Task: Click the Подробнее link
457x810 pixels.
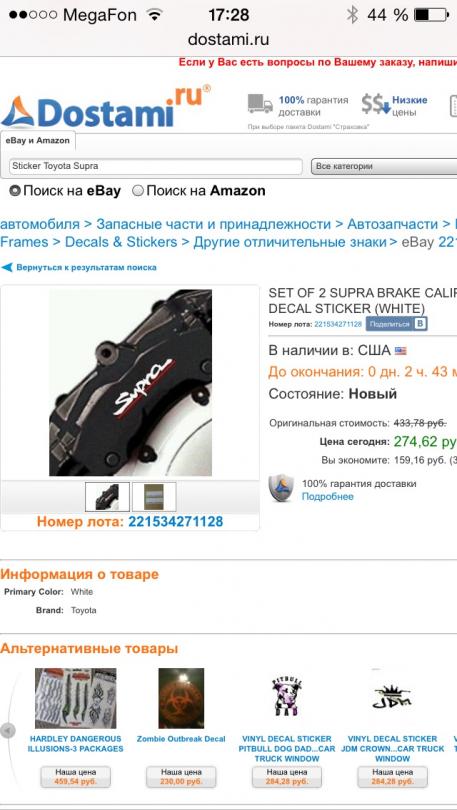Action: coord(328,496)
